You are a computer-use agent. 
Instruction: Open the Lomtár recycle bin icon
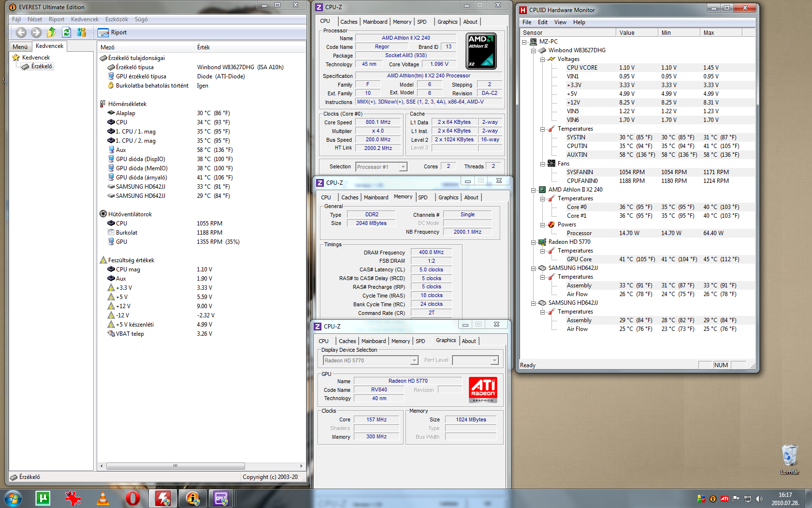coord(789,459)
